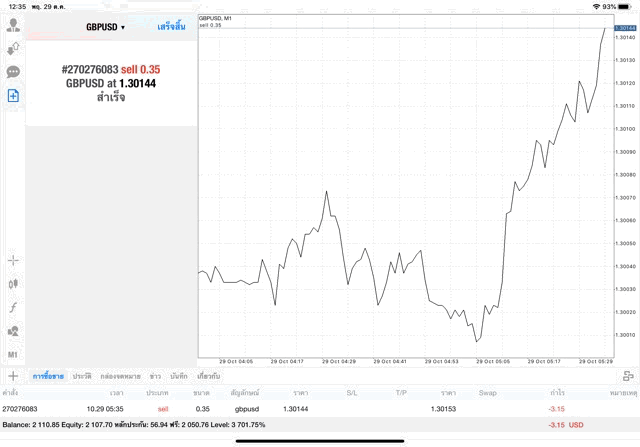The width and height of the screenshot is (640, 447).
Task: Sort by the S/L column header
Action: (352, 393)
